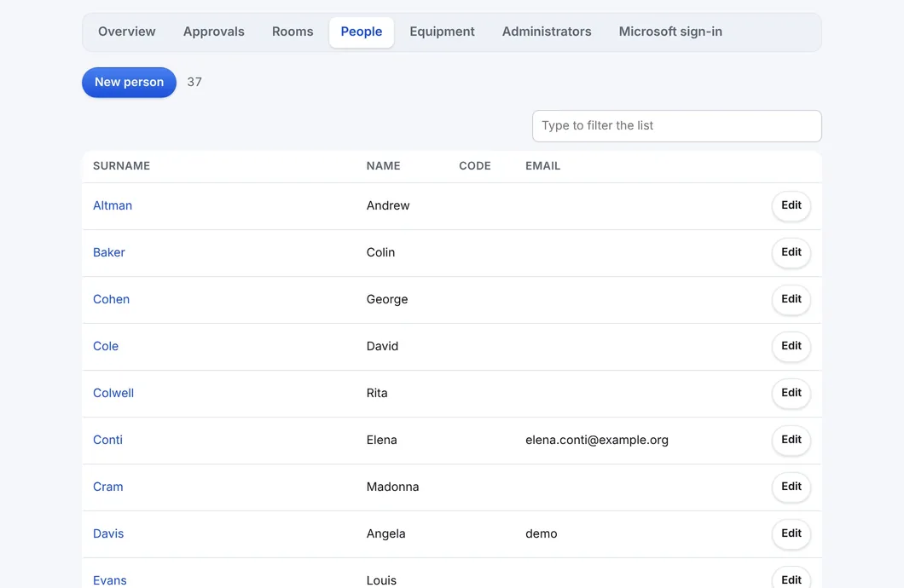
Task: Click the email elena.conti@example.org
Action: click(x=597, y=440)
